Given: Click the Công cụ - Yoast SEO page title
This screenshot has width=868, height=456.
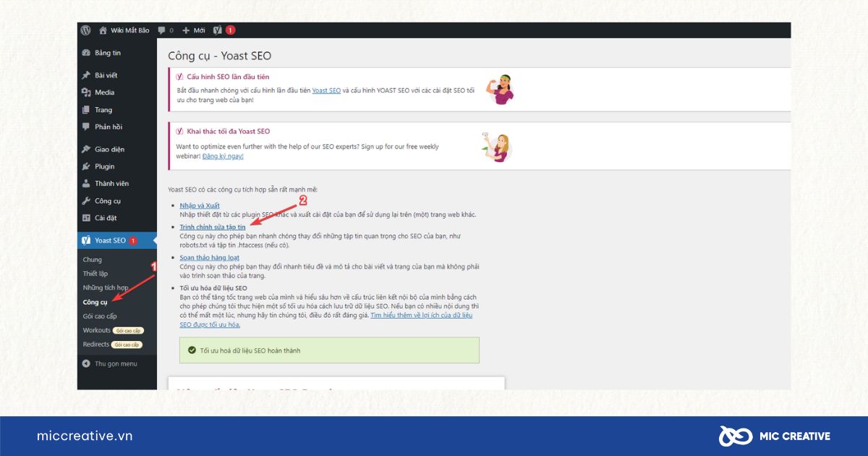Looking at the screenshot, I should [x=220, y=56].
